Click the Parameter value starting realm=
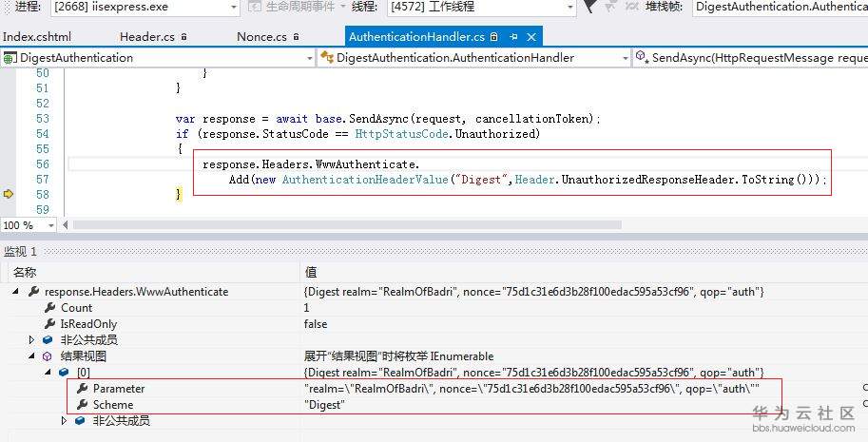This screenshot has height=442, width=868. tap(531, 389)
